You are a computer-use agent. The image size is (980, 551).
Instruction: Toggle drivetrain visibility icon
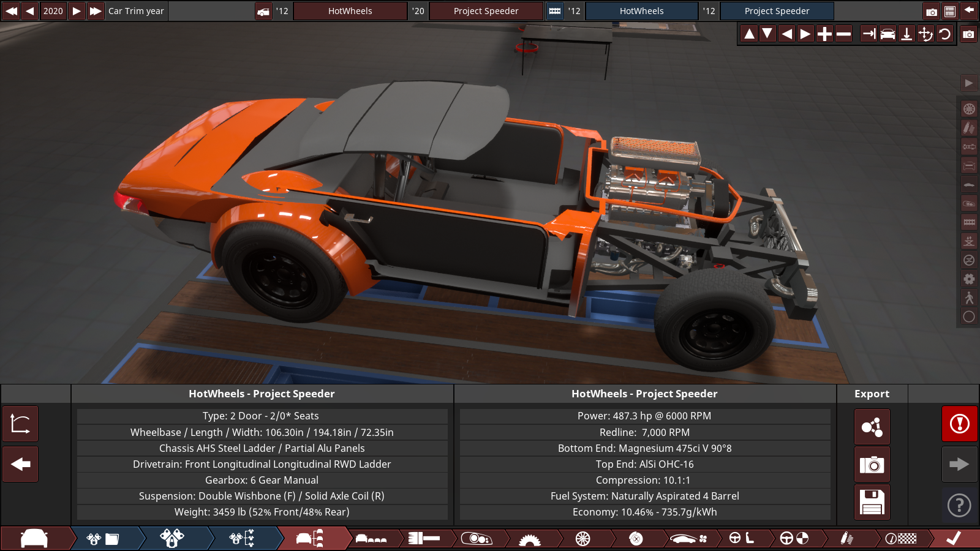click(x=969, y=147)
